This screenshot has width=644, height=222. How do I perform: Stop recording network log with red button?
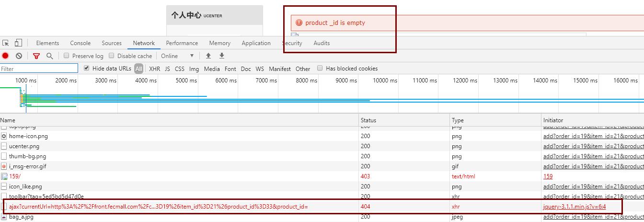[x=6, y=56]
